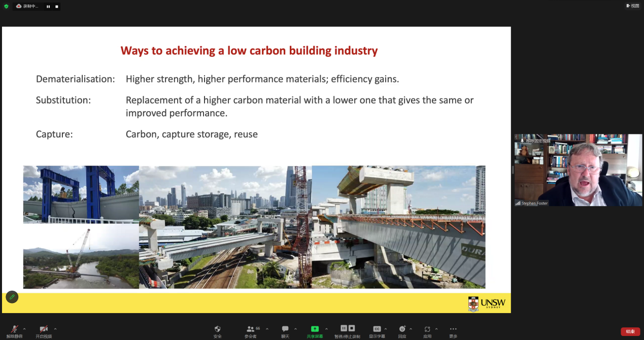Expand the video options arrow beside the camera
This screenshot has height=340, width=644.
[55, 328]
